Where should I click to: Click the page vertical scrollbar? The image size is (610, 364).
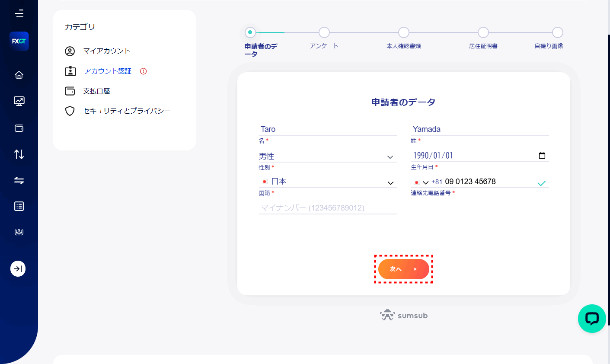pyautogui.click(x=608, y=179)
